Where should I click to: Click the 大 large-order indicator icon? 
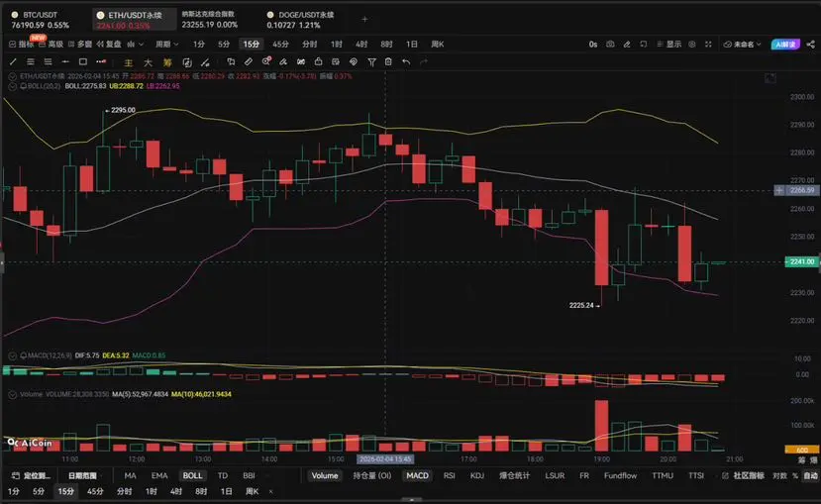(149, 62)
